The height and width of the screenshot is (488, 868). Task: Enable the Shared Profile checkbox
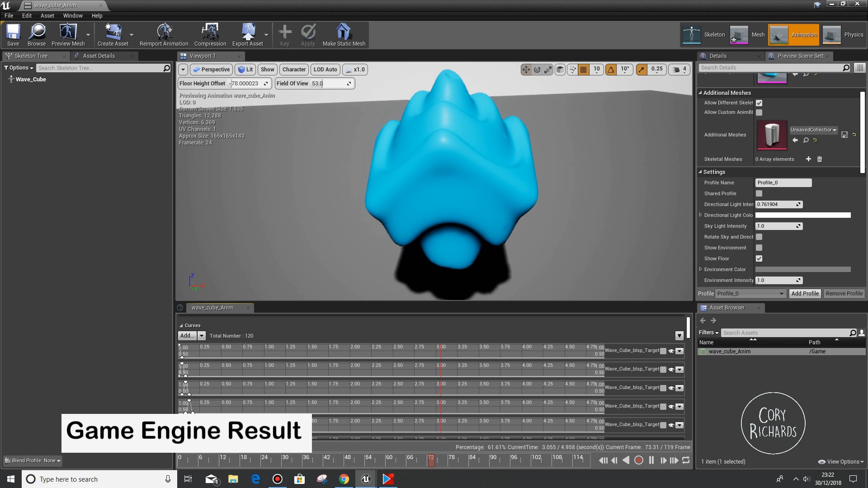tap(759, 193)
